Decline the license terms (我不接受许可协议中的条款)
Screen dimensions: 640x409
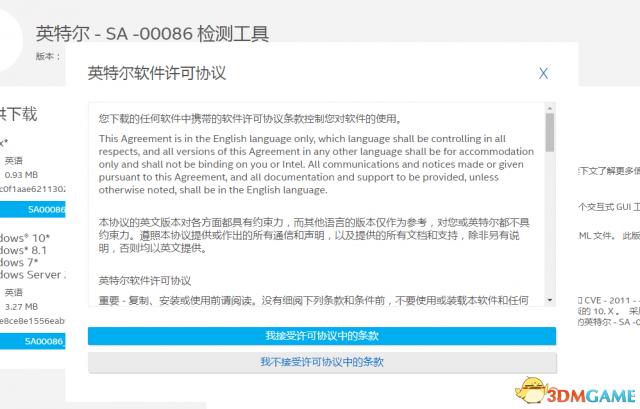click(x=321, y=361)
